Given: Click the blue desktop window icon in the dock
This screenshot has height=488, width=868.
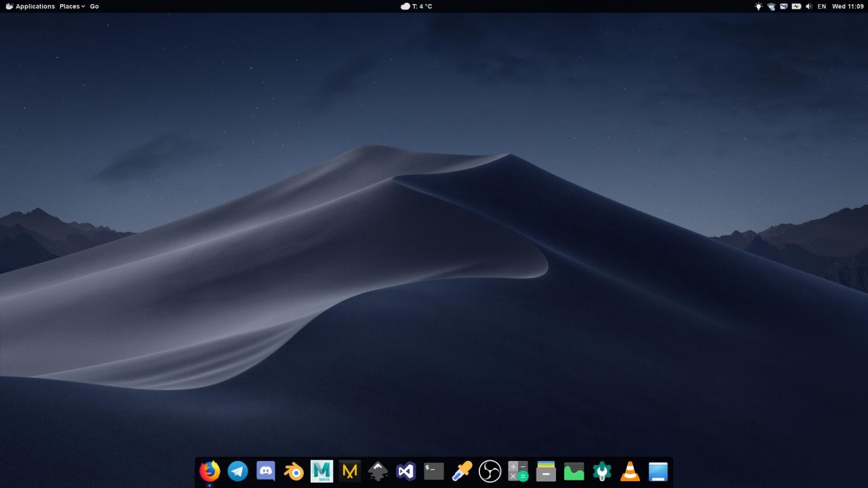Looking at the screenshot, I should point(658,470).
